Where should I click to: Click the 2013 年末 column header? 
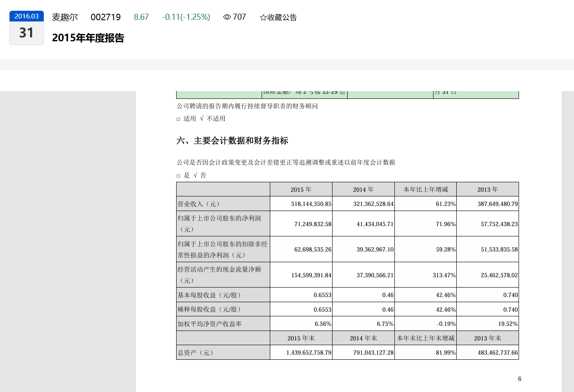(488, 338)
